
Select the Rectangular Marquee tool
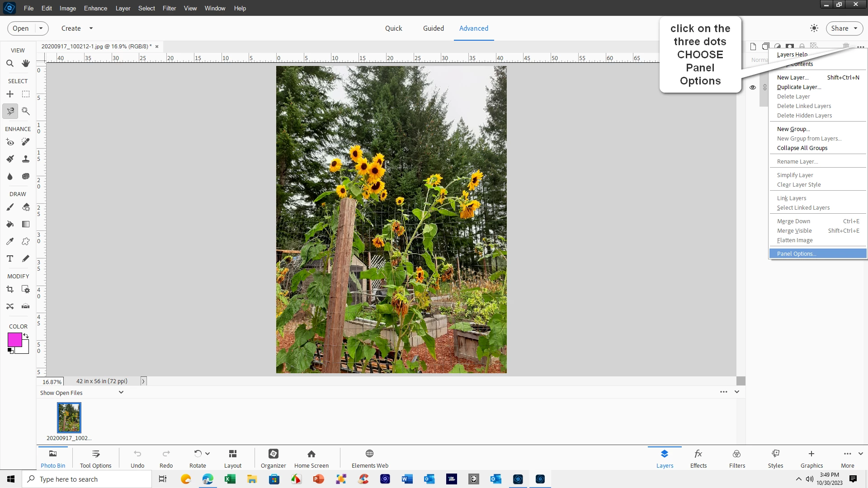26,94
